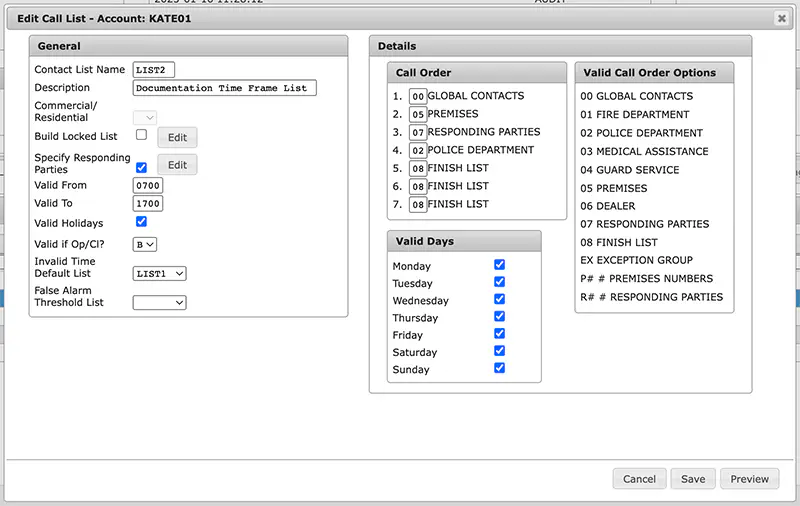Viewport: 800px width, 506px height.
Task: Click call order 2 code field
Action: (418, 114)
